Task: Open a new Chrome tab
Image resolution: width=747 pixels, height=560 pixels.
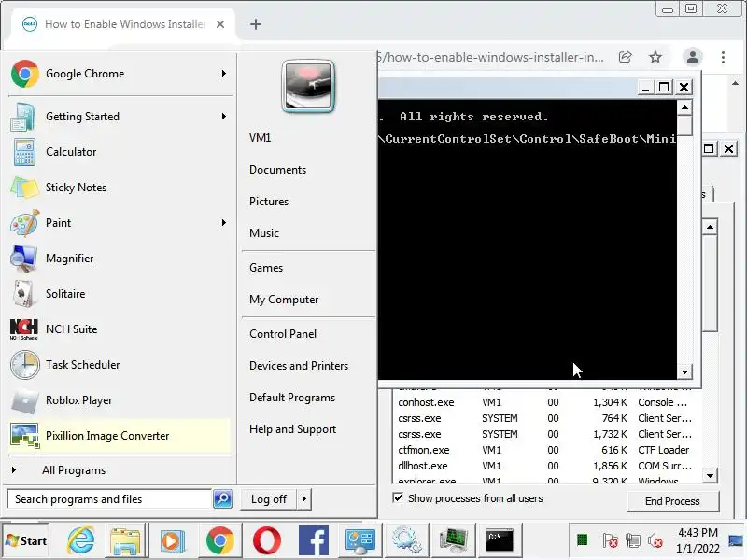Action: click(x=256, y=24)
